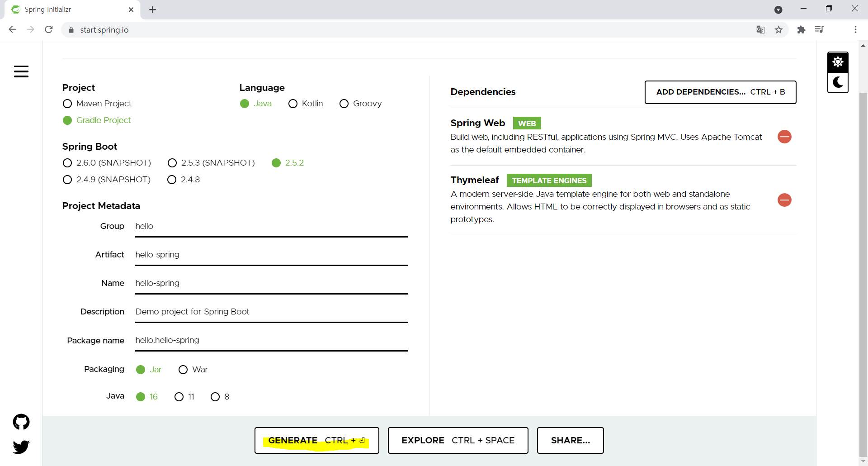View site security lock icon
Viewport: 868px width, 466px height.
coord(71,30)
